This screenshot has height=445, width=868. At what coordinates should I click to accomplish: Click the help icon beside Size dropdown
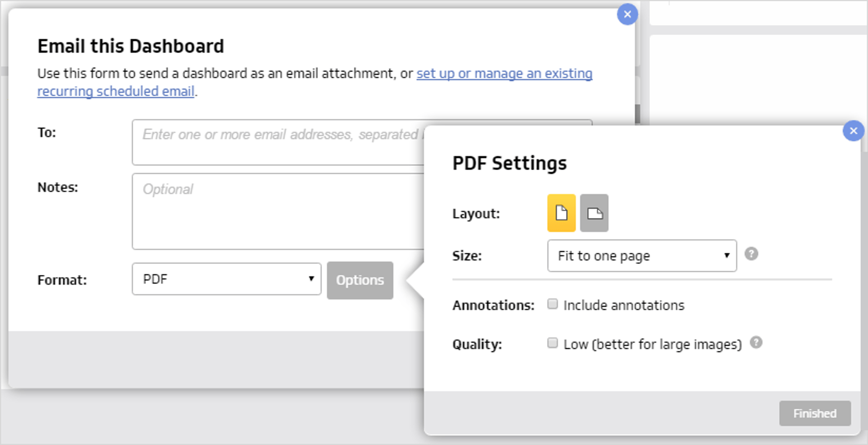pyautogui.click(x=752, y=255)
